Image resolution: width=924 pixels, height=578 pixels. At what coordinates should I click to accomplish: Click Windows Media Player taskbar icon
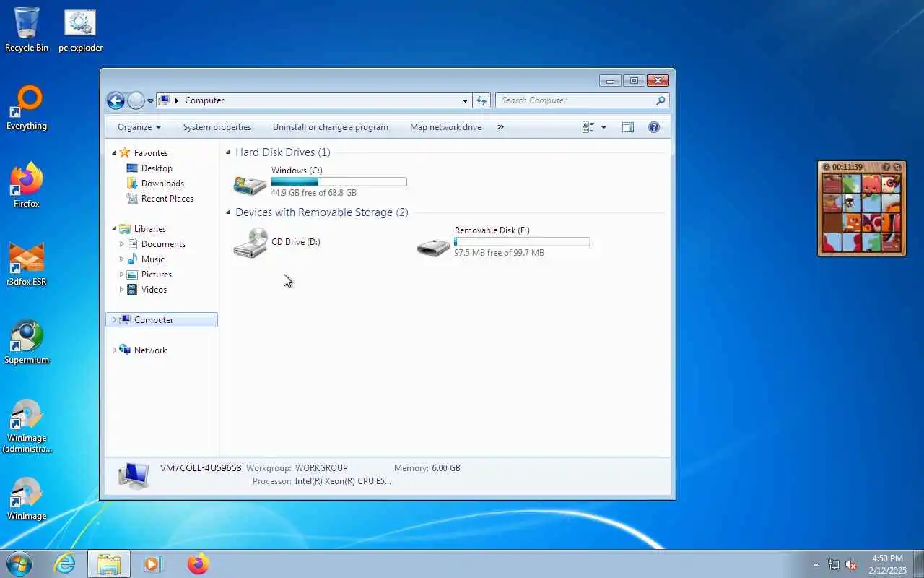(153, 564)
